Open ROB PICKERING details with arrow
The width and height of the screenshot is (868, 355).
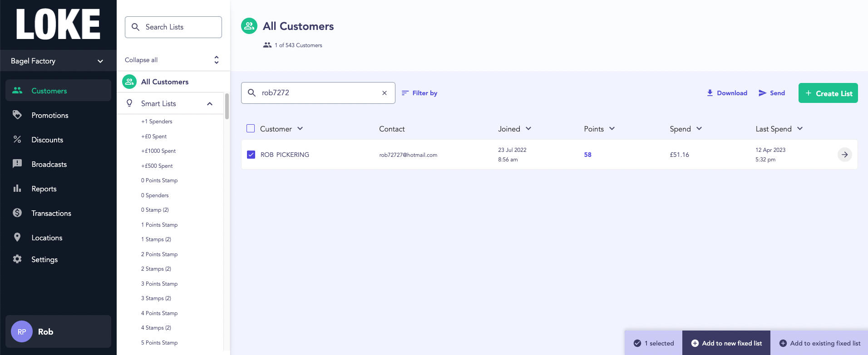844,155
